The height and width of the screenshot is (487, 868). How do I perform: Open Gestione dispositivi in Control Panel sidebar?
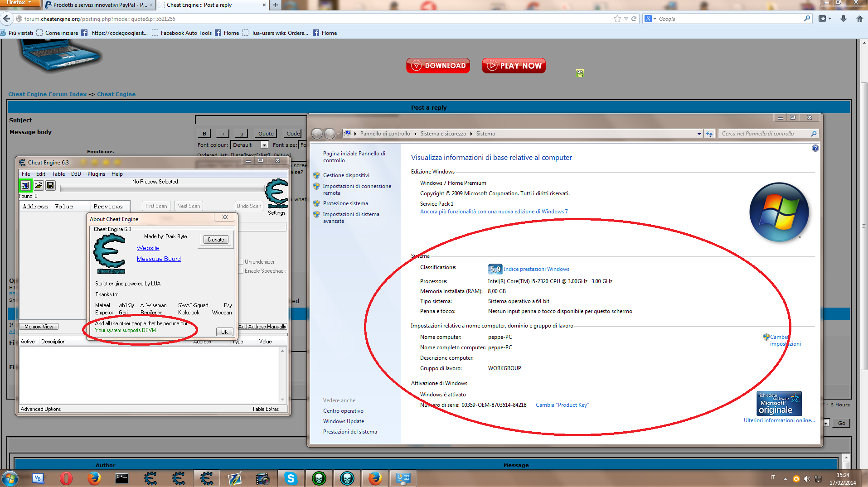point(346,175)
